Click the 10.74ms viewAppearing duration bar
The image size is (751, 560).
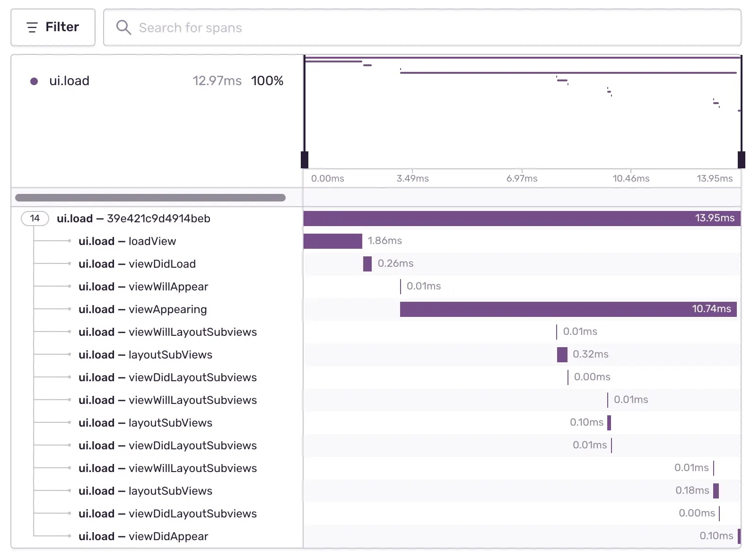(568, 309)
